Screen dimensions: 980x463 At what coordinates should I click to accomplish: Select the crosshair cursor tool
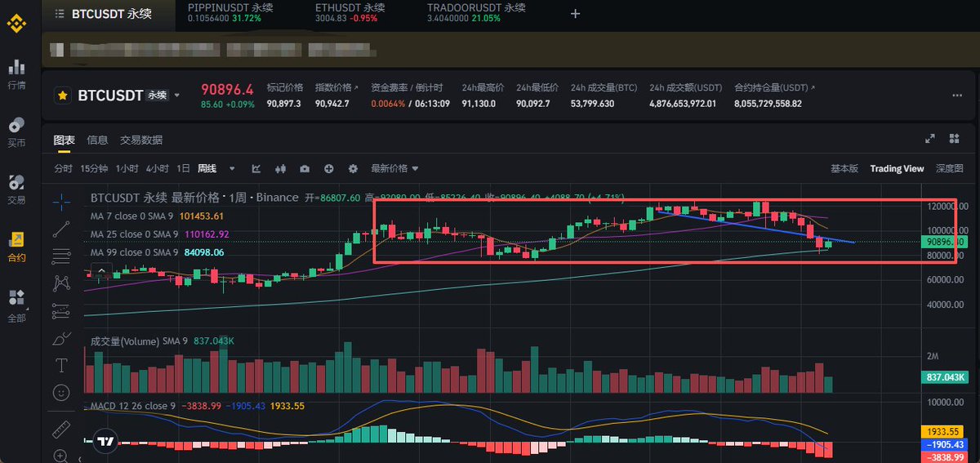pyautogui.click(x=61, y=201)
